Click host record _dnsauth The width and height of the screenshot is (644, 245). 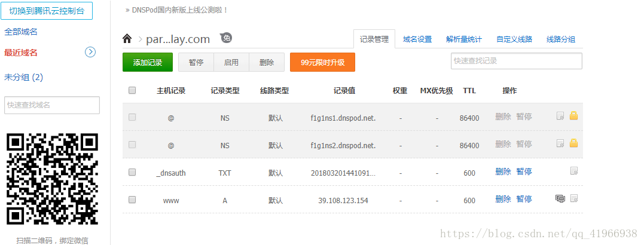click(171, 173)
